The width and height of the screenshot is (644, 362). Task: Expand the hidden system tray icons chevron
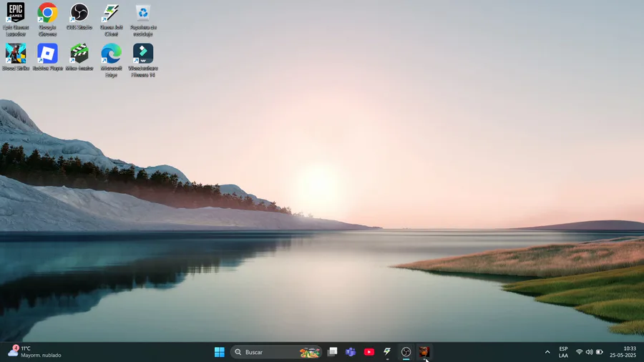547,352
